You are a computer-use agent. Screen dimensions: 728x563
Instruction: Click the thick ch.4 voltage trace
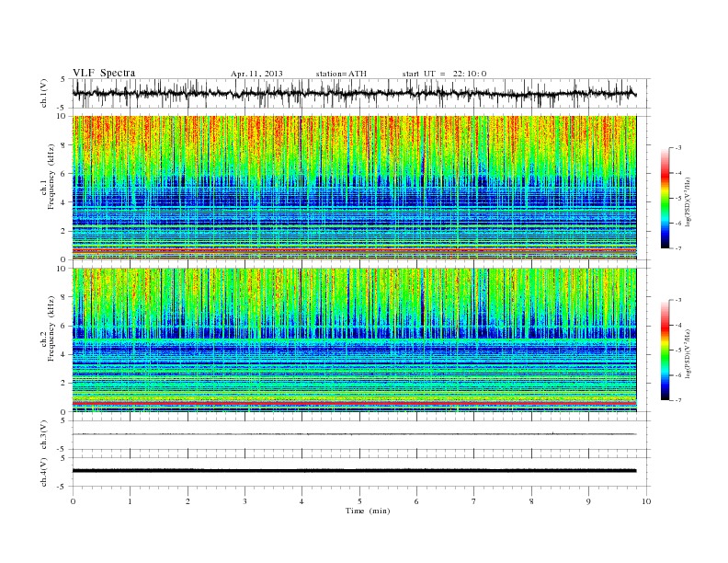point(354,471)
